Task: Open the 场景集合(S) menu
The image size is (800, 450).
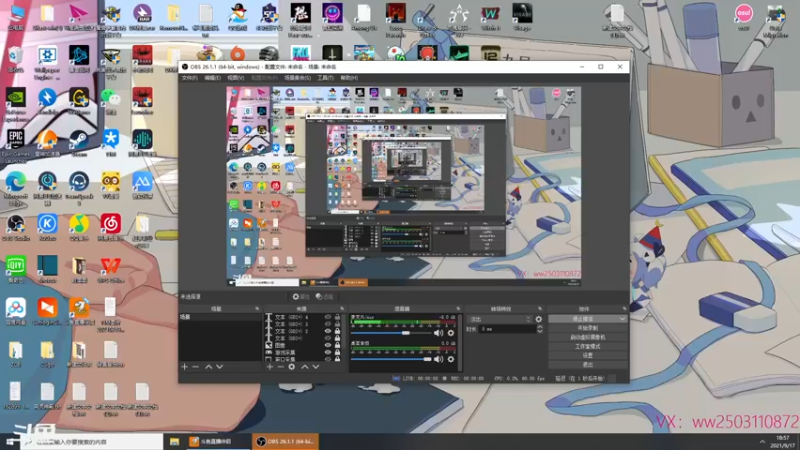Action: pos(297,78)
